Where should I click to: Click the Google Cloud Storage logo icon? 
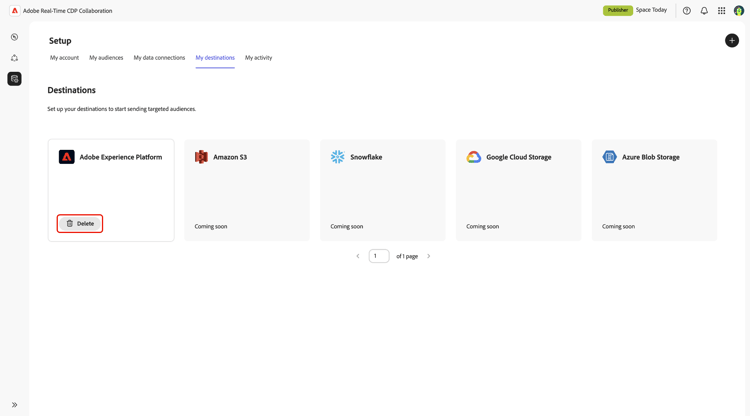pos(474,157)
